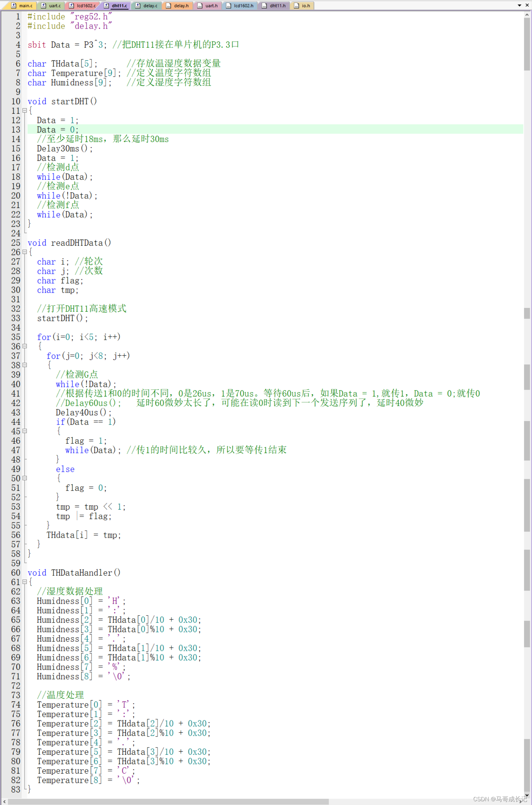
Task: Click the 'sbit Data = P3^3;' code line
Action: [x=67, y=45]
